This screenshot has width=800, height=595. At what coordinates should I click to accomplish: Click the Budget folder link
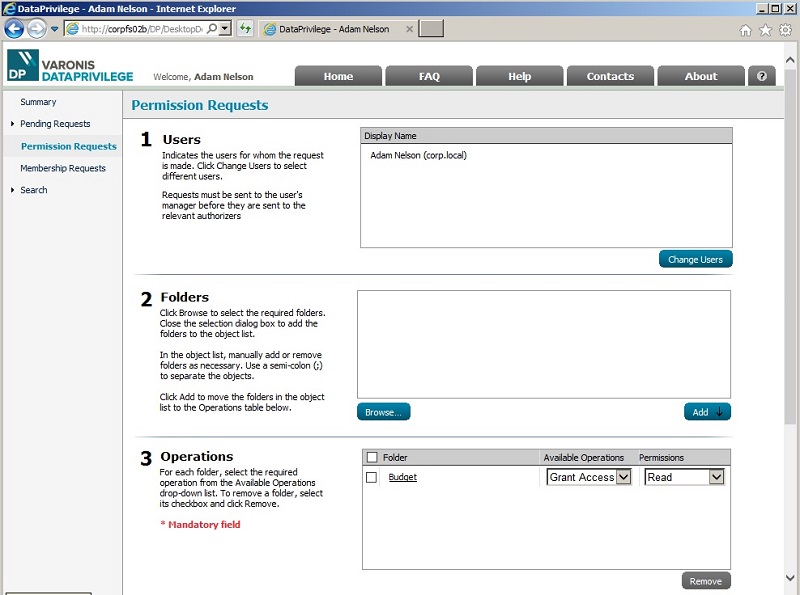coord(403,477)
